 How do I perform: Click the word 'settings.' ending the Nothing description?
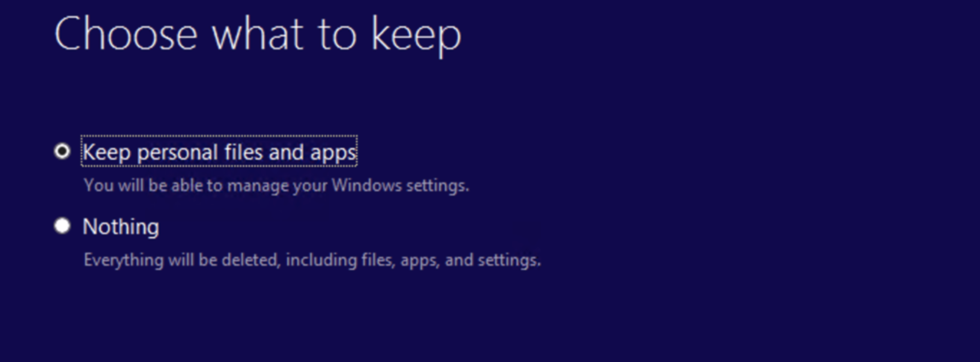click(509, 261)
